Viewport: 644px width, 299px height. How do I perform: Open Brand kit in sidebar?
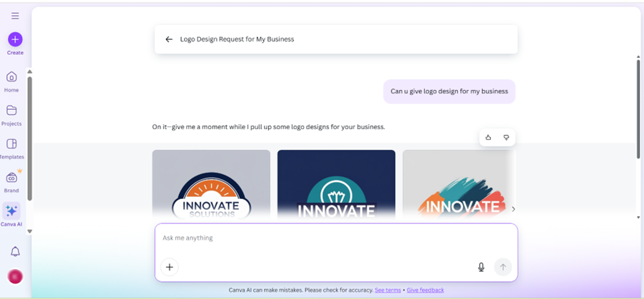11,178
